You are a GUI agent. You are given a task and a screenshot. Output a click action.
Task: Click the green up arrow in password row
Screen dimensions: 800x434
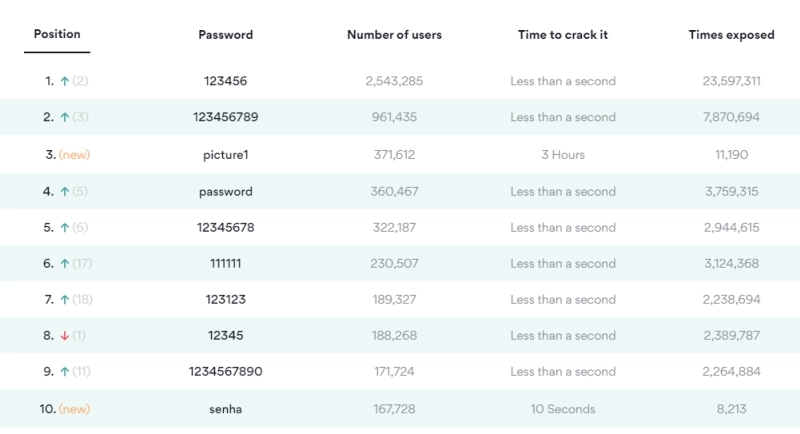pyautogui.click(x=64, y=191)
